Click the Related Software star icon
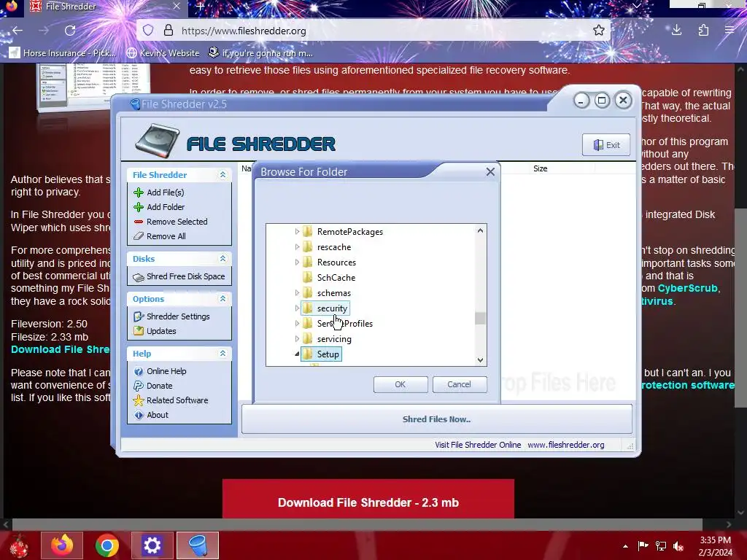 pyautogui.click(x=139, y=400)
